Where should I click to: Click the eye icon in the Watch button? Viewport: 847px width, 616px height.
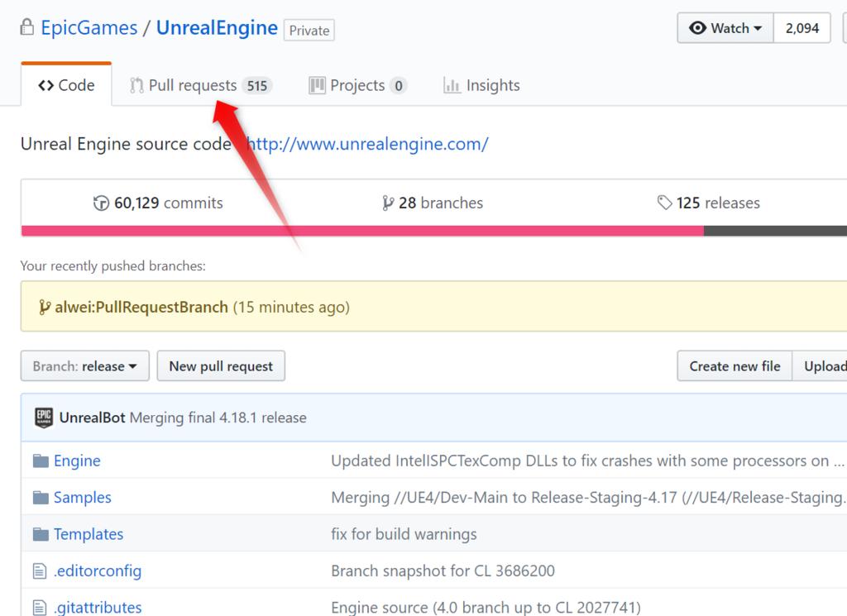(697, 28)
